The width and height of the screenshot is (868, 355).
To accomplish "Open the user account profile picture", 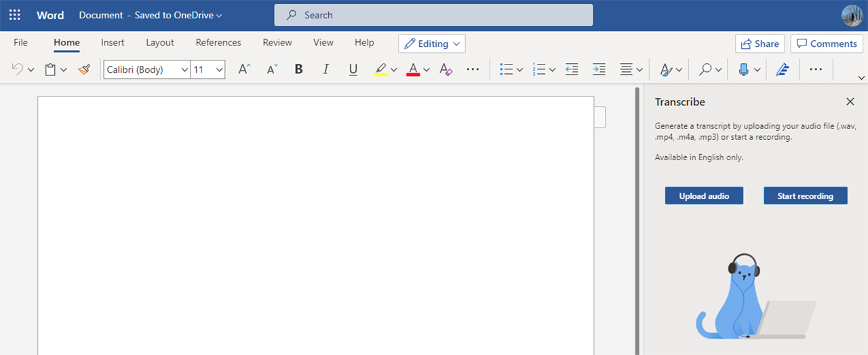I will pyautogui.click(x=852, y=15).
